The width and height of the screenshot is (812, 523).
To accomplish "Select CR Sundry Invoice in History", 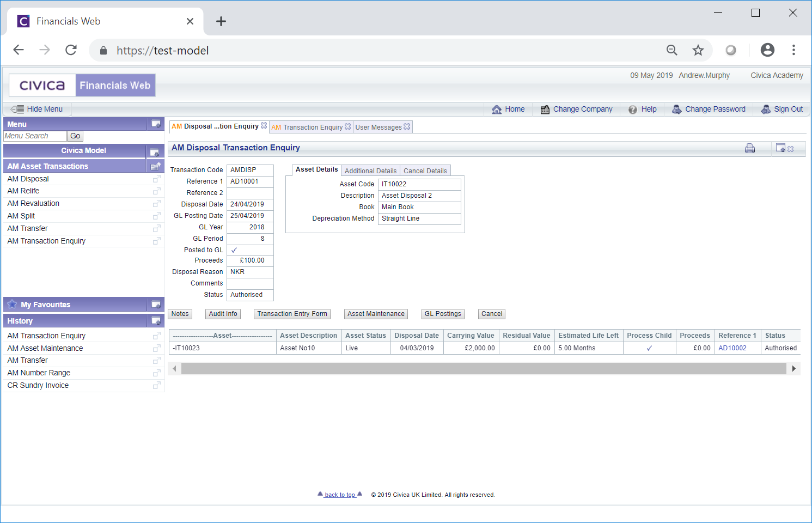I will tap(38, 385).
